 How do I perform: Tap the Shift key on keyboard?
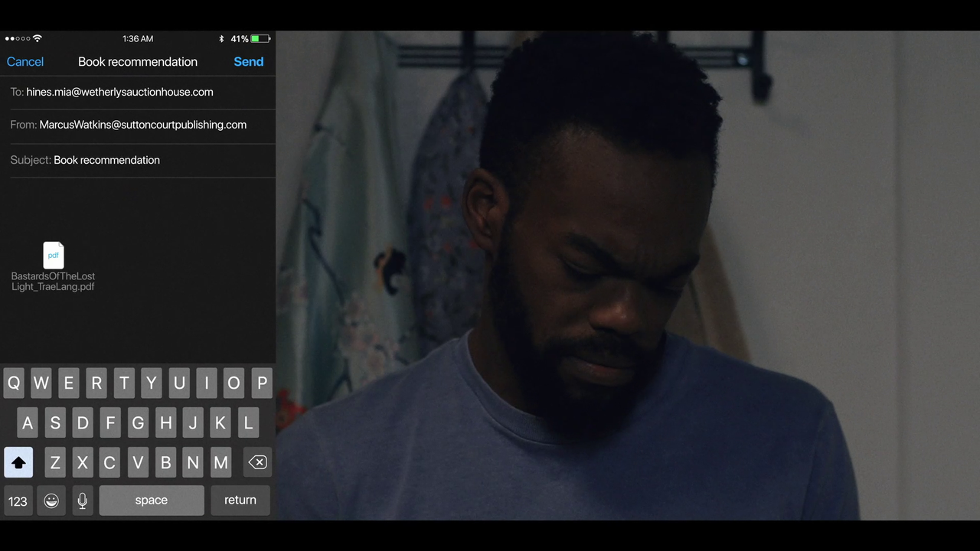(18, 462)
